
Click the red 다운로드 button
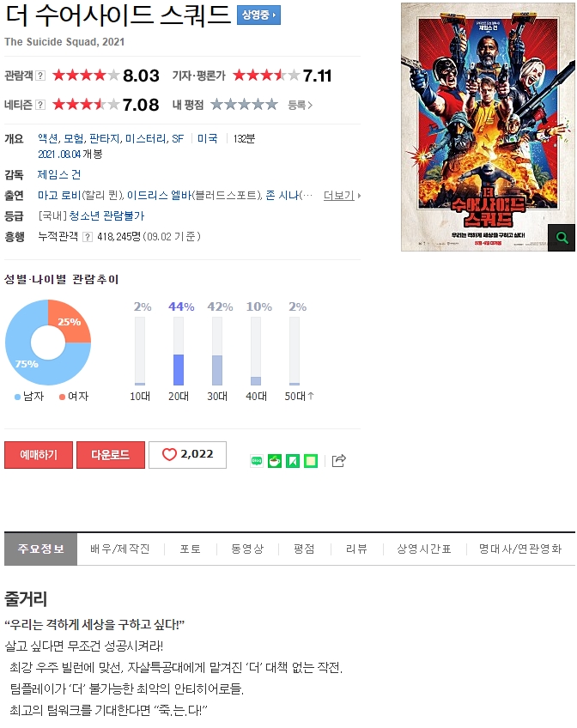[111, 454]
